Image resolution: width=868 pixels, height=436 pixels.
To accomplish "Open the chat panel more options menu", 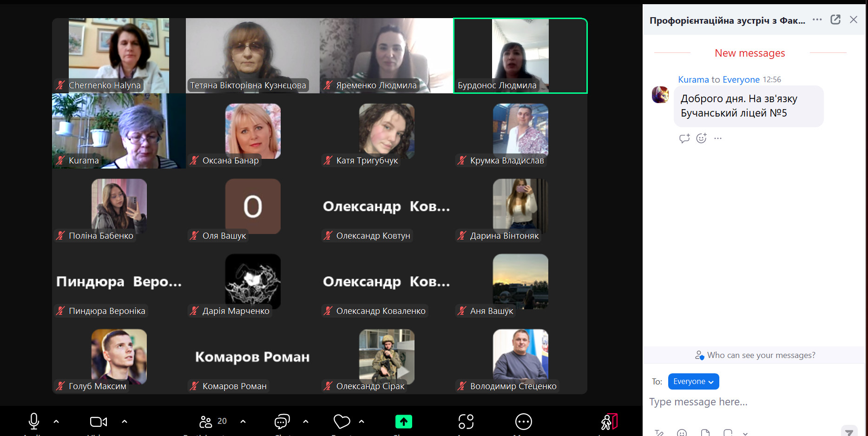I will tap(817, 20).
